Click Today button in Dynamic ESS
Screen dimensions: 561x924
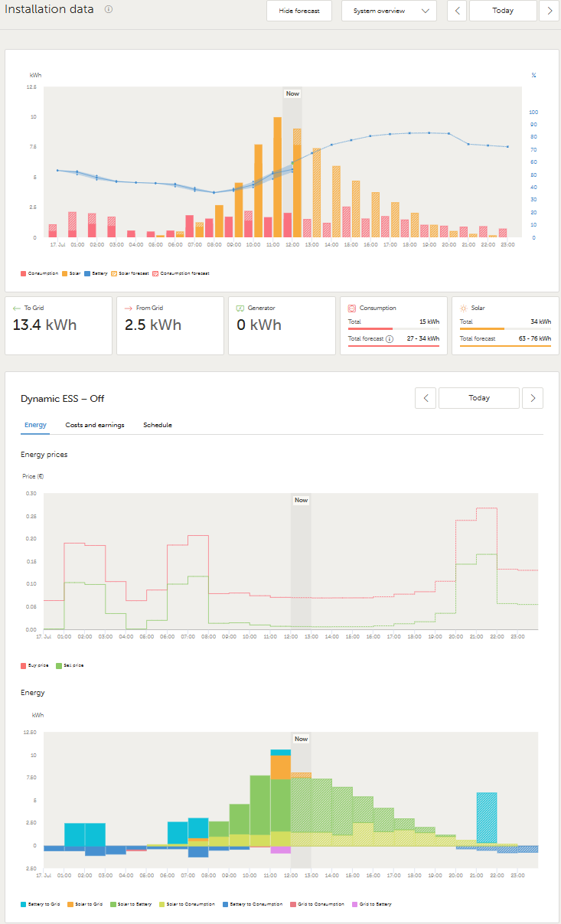point(479,398)
